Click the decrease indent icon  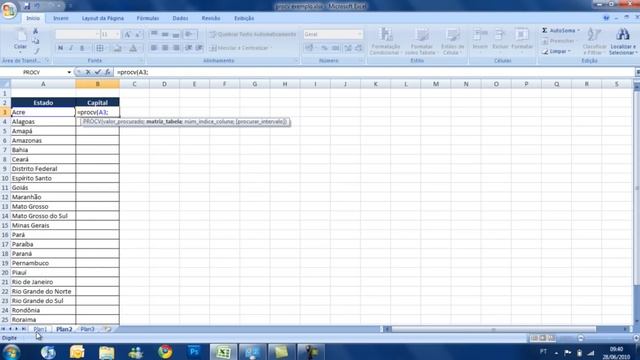pyautogui.click(x=189, y=48)
